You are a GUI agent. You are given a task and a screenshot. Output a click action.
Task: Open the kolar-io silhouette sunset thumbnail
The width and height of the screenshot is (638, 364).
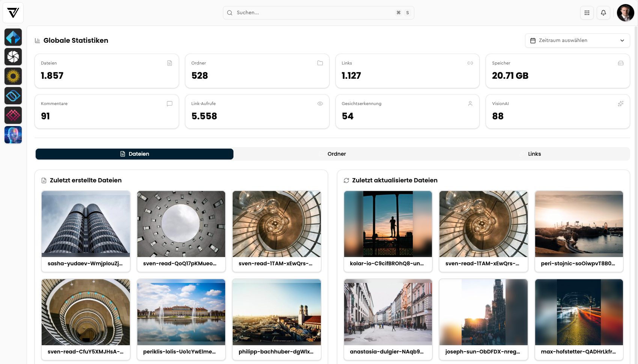tap(388, 224)
